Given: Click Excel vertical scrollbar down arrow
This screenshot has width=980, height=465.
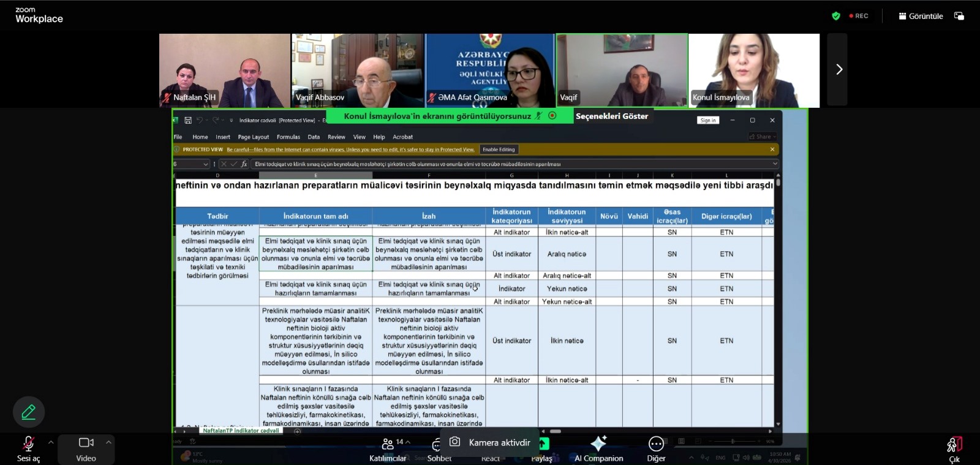Looking at the screenshot, I should pyautogui.click(x=778, y=424).
